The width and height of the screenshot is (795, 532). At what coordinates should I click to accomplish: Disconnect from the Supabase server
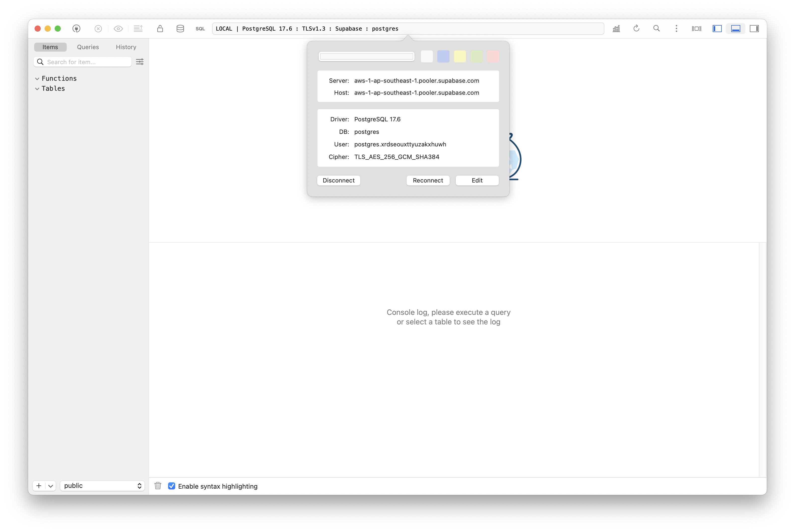pos(338,180)
